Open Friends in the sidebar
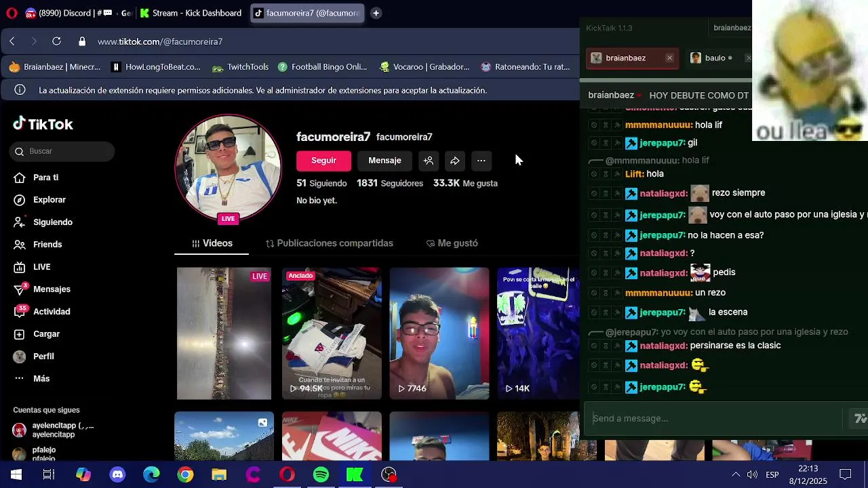The height and width of the screenshot is (488, 868). [x=47, y=245]
